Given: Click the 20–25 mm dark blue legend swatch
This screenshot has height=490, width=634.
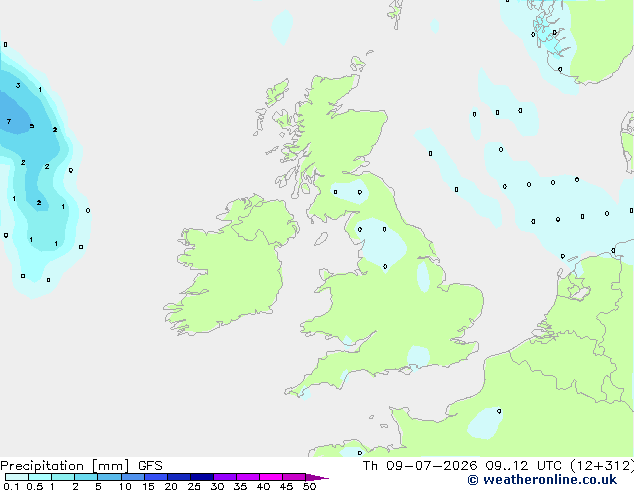Looking at the screenshot, I should [x=178, y=477].
